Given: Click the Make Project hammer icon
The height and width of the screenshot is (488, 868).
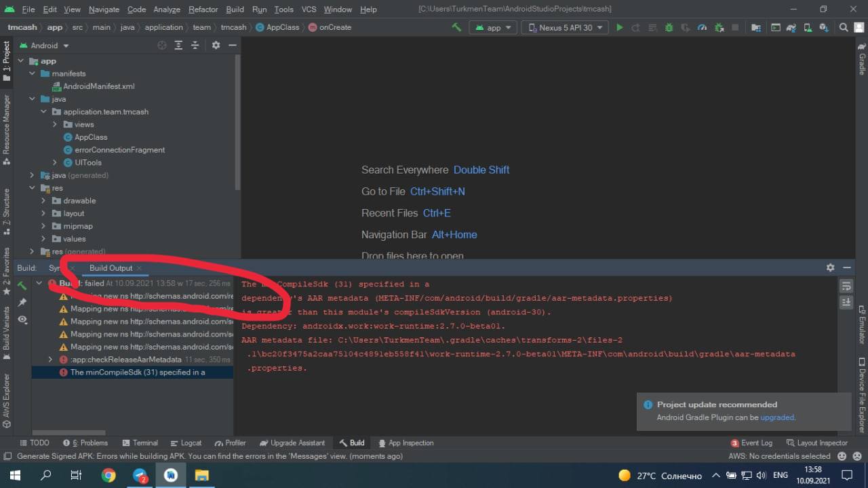Looking at the screenshot, I should [456, 27].
